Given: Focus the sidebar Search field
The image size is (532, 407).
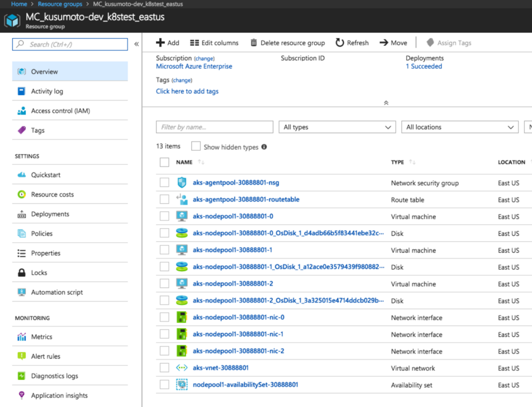Looking at the screenshot, I should pyautogui.click(x=70, y=44).
